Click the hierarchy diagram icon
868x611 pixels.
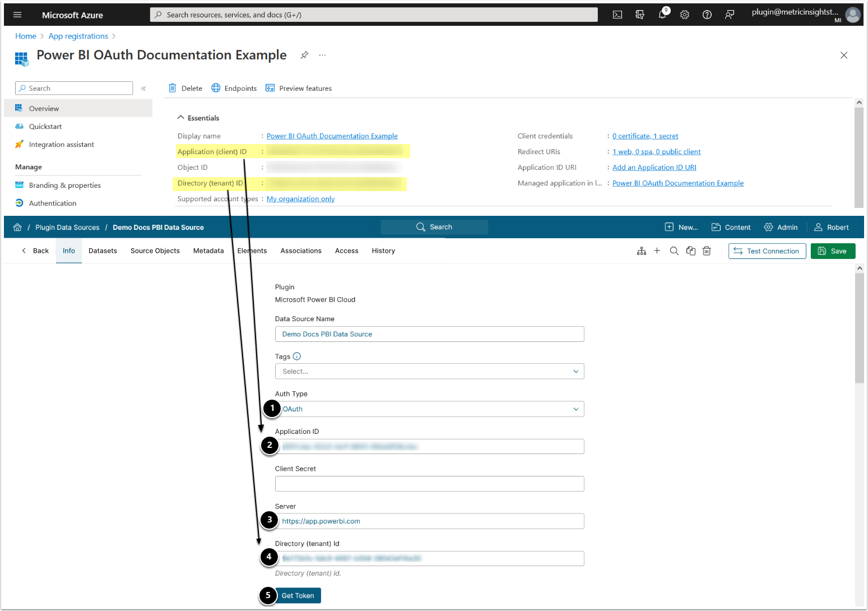click(x=642, y=251)
